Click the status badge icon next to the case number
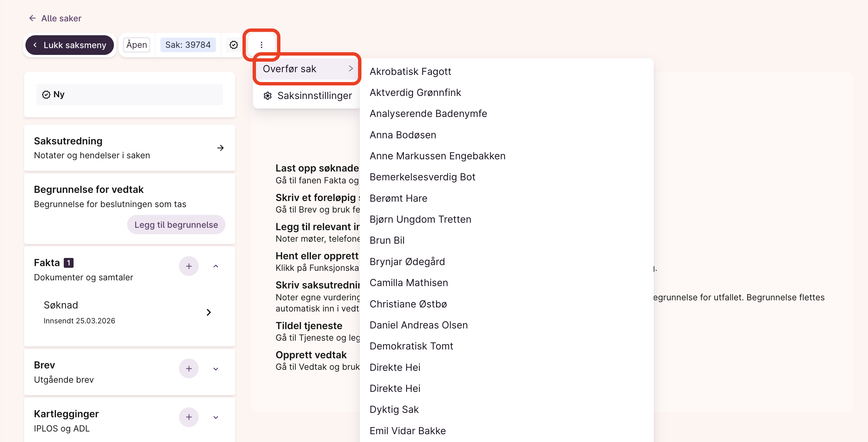 (x=234, y=45)
